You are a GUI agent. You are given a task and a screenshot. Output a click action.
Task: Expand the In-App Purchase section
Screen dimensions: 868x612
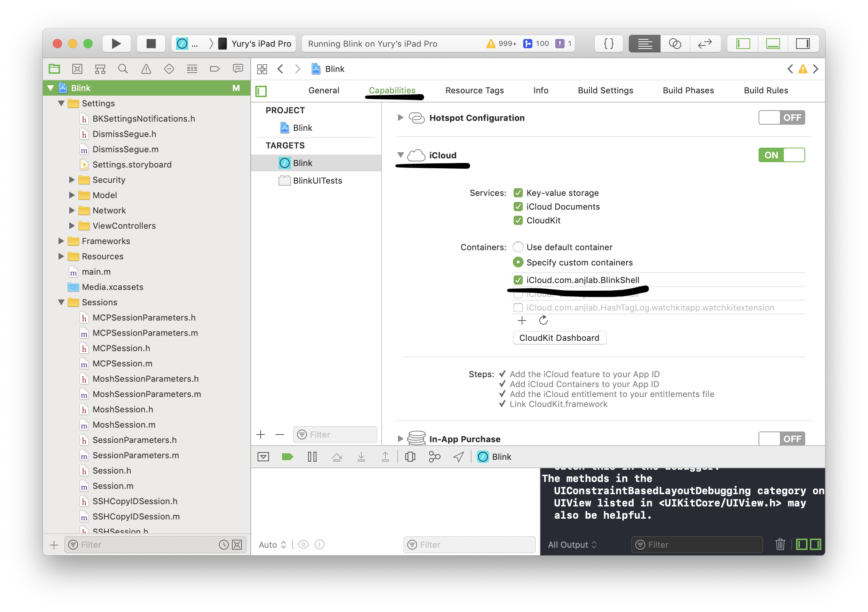click(400, 439)
